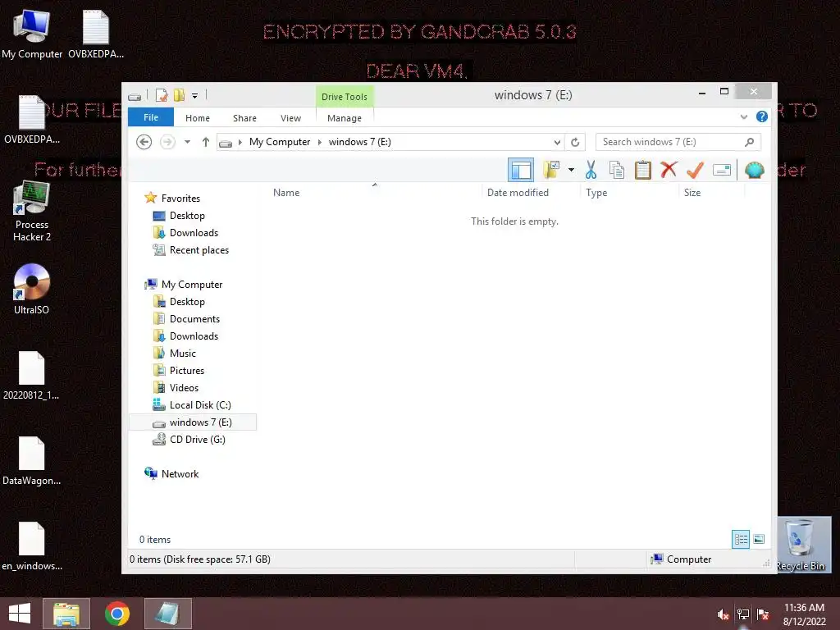Toggle the navigation pane layout icon
The image size is (840, 630).
521,171
